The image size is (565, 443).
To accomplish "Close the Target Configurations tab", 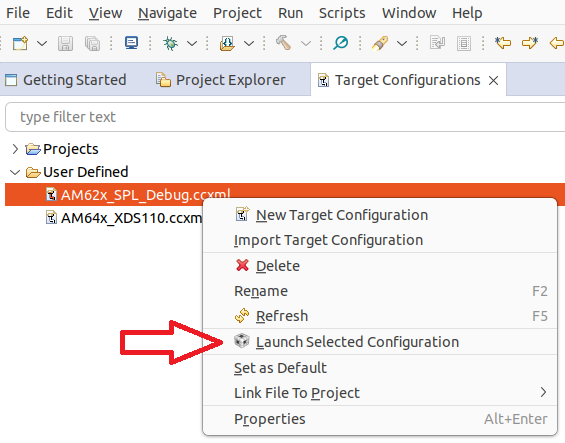I will 493,80.
